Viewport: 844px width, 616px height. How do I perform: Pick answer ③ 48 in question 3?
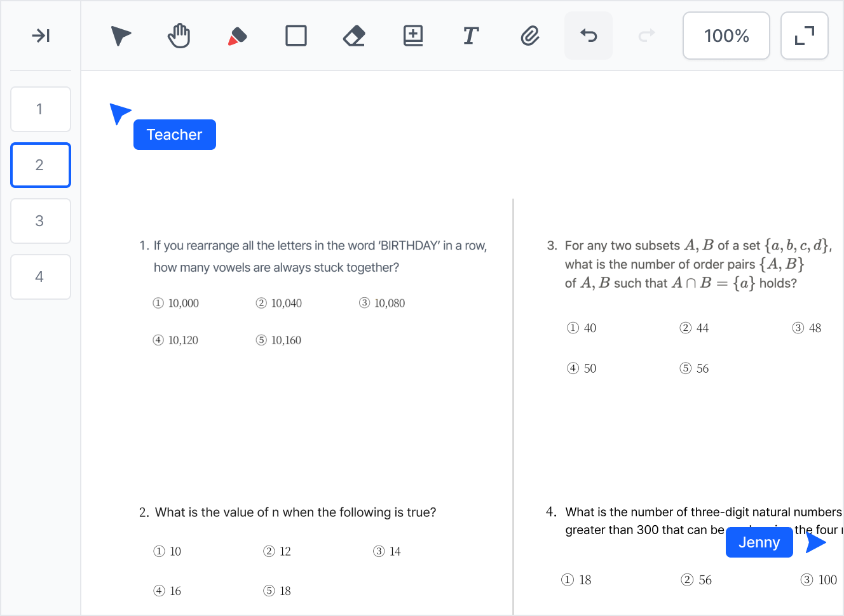coord(807,328)
